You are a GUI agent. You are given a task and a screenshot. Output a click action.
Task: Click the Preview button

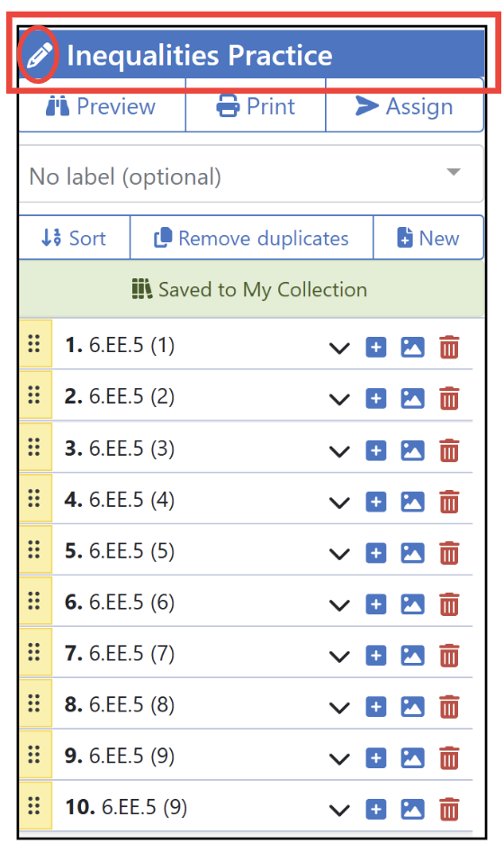(102, 106)
